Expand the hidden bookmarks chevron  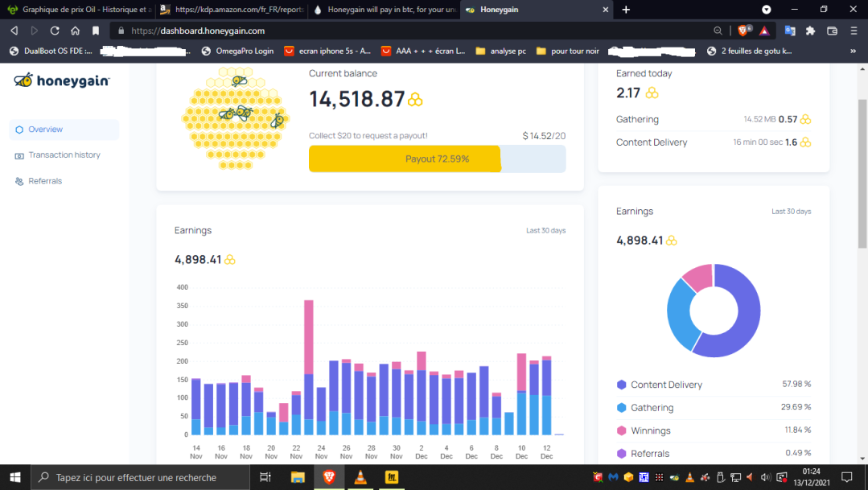click(853, 51)
